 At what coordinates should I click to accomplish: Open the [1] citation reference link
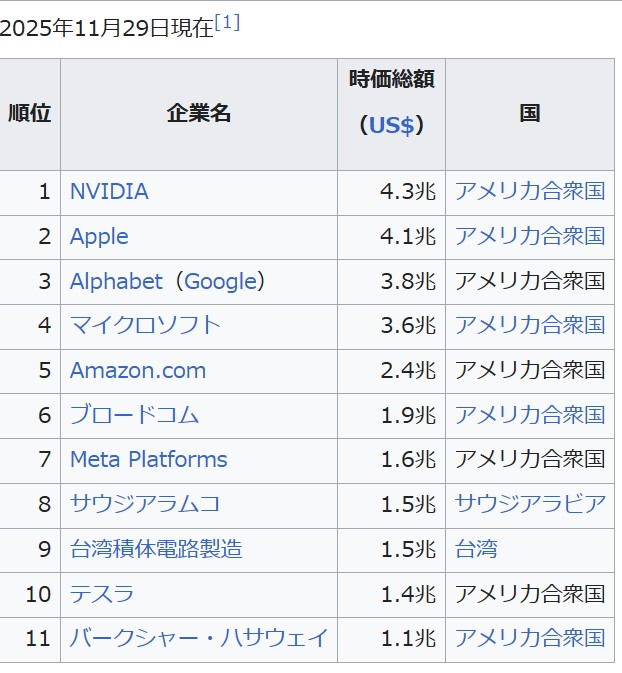point(227,23)
